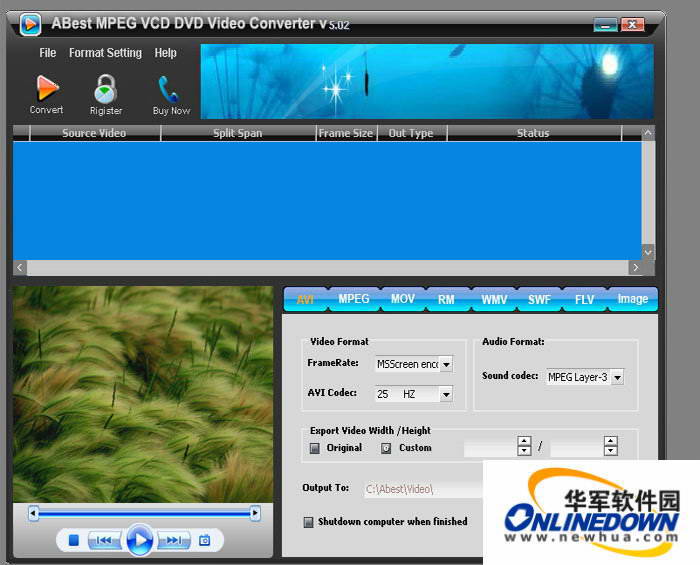Viewport: 700px width, 565px height.
Task: Close the converter window
Action: (632, 25)
